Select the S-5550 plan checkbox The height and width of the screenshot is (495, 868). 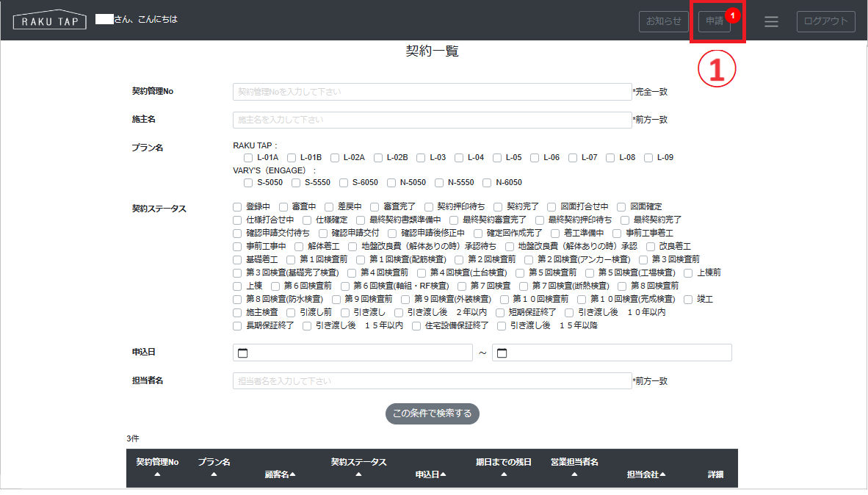click(x=296, y=183)
